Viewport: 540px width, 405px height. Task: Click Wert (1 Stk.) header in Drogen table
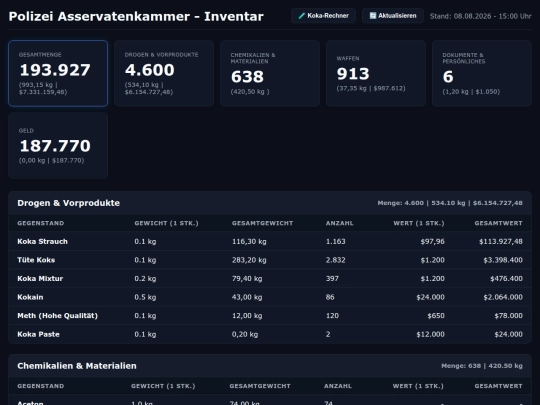pyautogui.click(x=419, y=223)
